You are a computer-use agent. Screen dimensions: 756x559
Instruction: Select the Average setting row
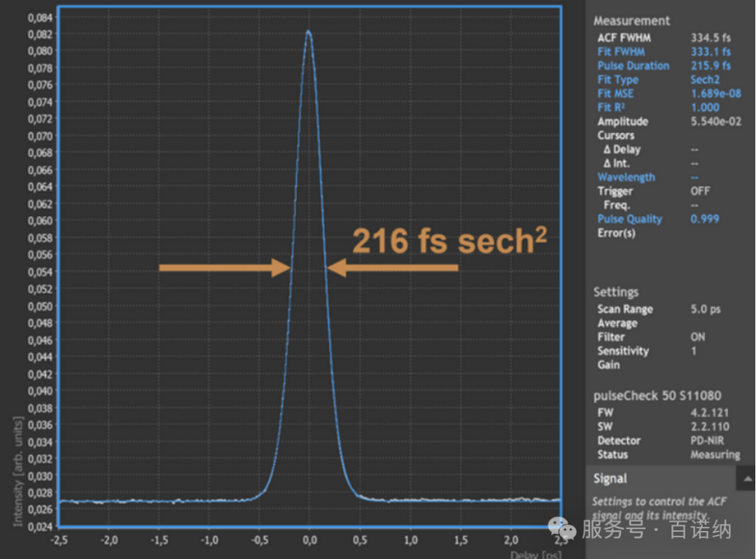click(x=617, y=323)
